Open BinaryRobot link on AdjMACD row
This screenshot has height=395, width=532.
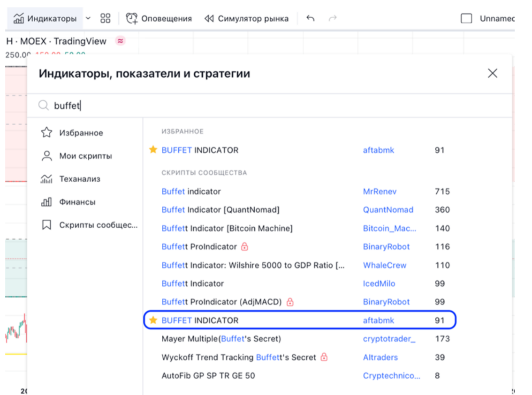coord(386,302)
